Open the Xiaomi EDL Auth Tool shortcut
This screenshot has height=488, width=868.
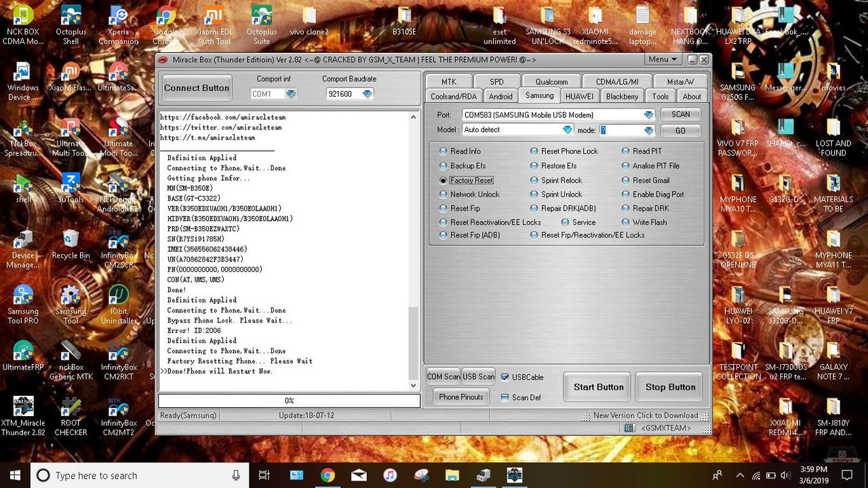pos(214,26)
